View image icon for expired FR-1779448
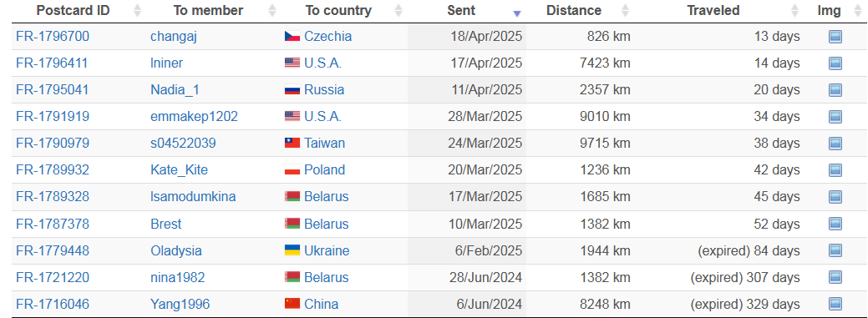 [835, 250]
